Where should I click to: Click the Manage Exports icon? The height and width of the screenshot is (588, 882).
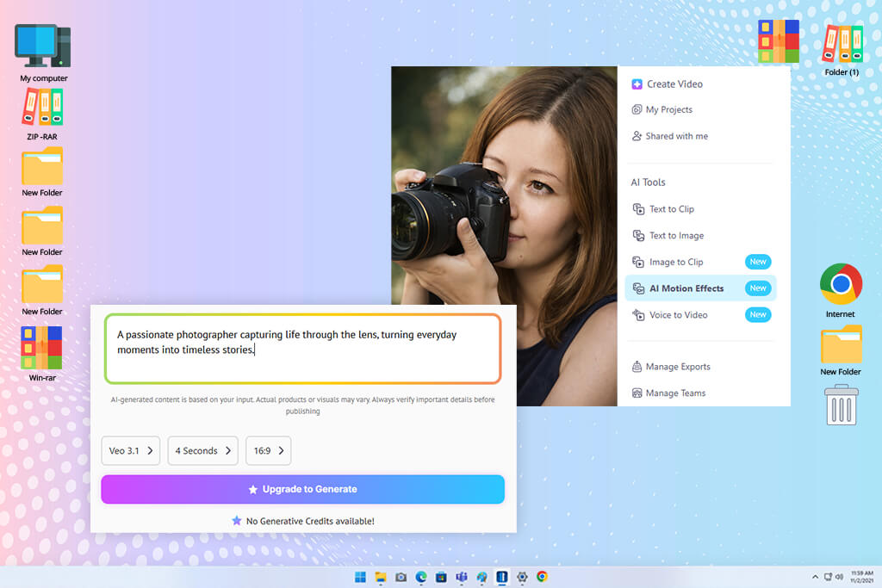coord(637,367)
